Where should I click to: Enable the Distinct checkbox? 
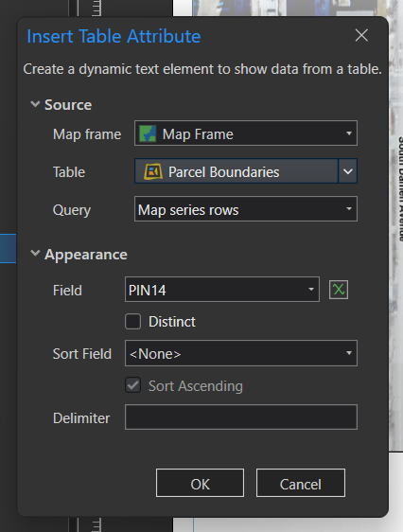tap(132, 321)
